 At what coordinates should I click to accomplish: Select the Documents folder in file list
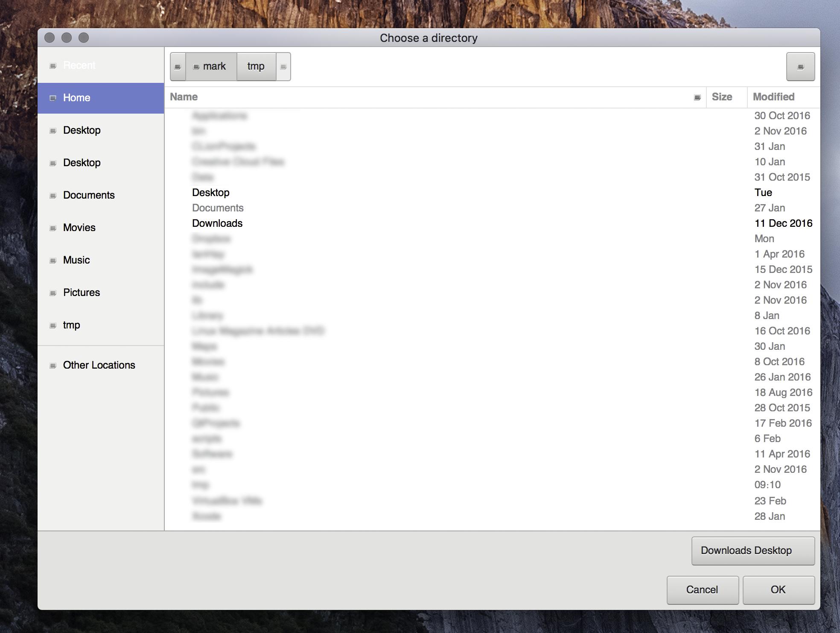[x=218, y=208]
